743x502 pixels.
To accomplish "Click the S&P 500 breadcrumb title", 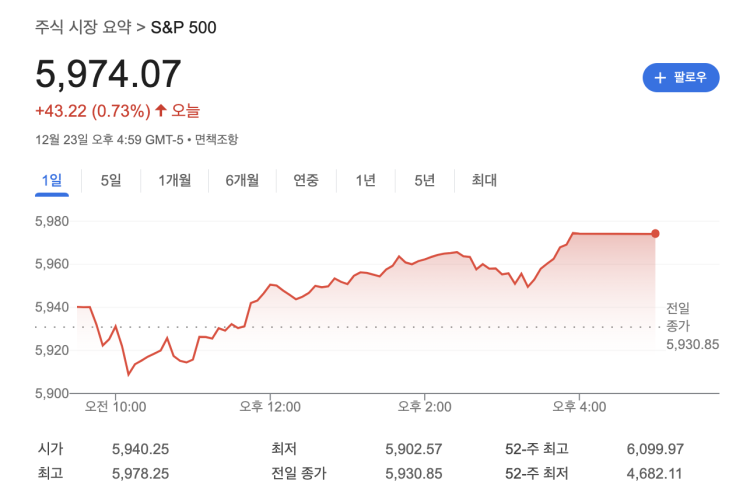I will point(183,26).
